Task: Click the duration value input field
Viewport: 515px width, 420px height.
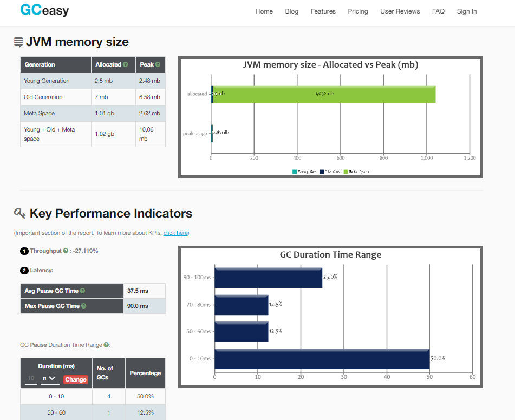Action: pyautogui.click(x=31, y=378)
